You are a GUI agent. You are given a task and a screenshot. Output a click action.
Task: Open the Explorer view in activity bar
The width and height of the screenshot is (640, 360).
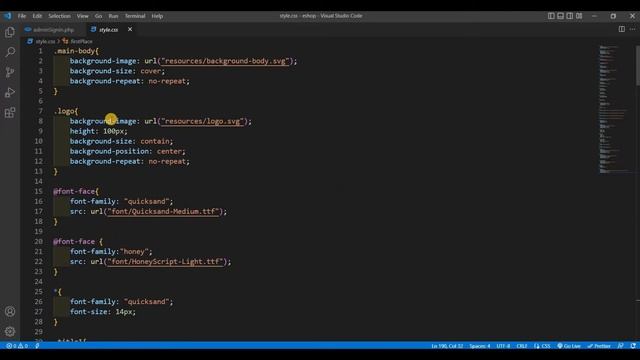(x=10, y=32)
